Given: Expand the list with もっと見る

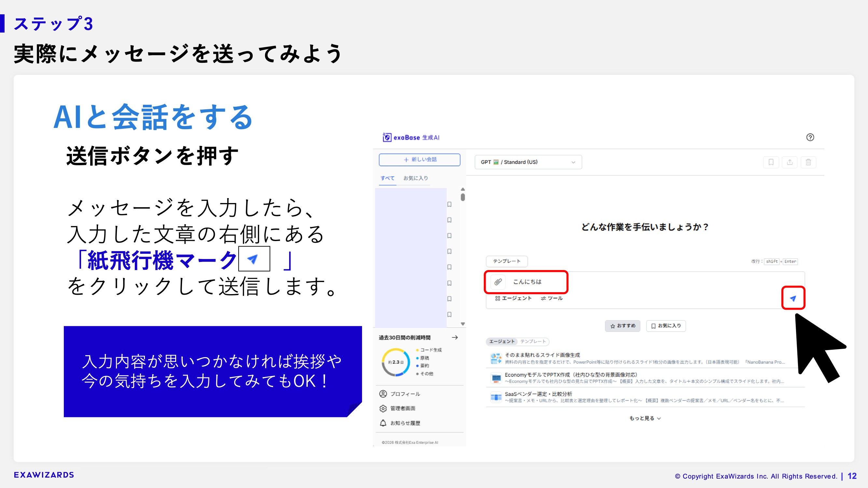Looking at the screenshot, I should click(x=645, y=418).
